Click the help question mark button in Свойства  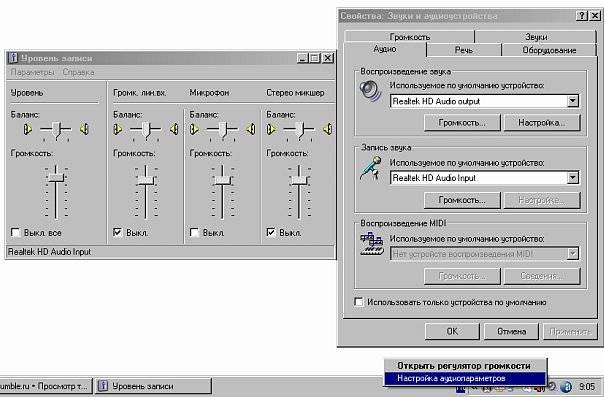point(582,16)
